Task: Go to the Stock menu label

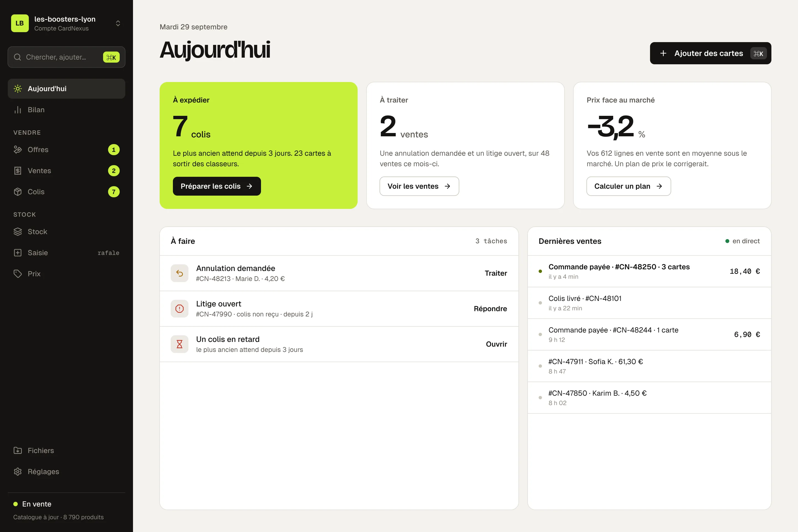Action: (x=37, y=232)
